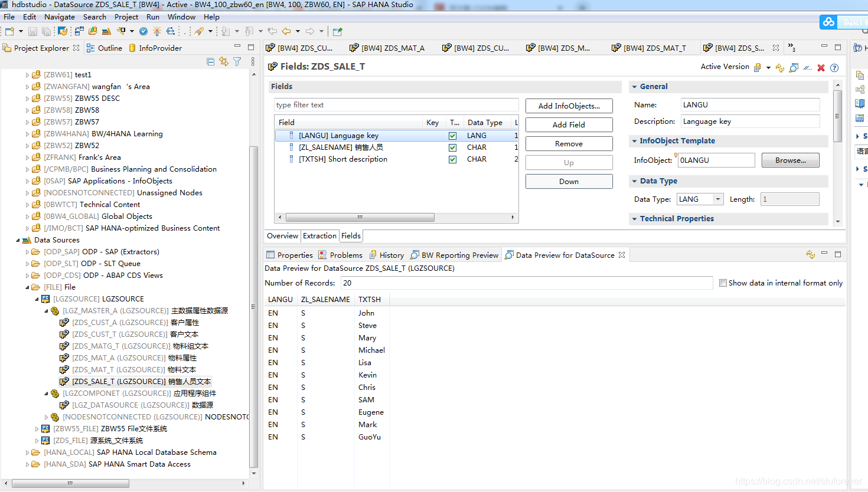Open the Window menu
Image resolution: width=868 pixels, height=492 pixels.
click(181, 17)
